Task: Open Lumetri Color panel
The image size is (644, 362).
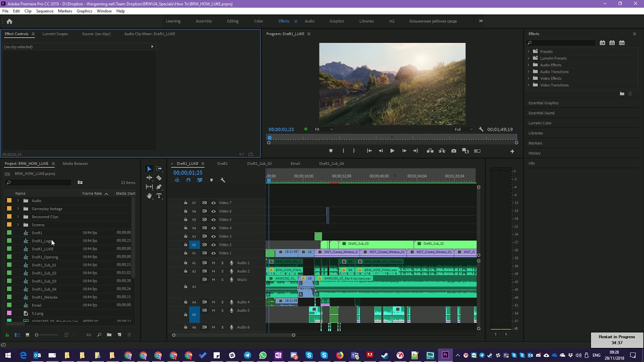Action: 540,123
